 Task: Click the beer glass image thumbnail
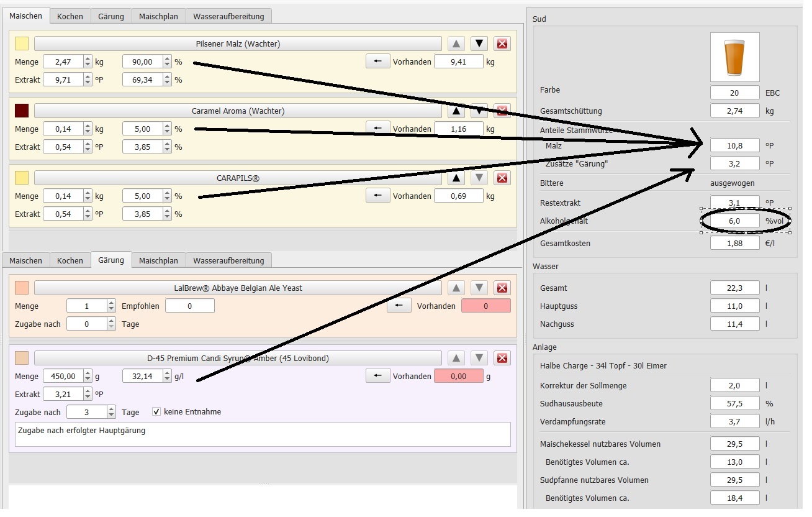click(x=734, y=57)
